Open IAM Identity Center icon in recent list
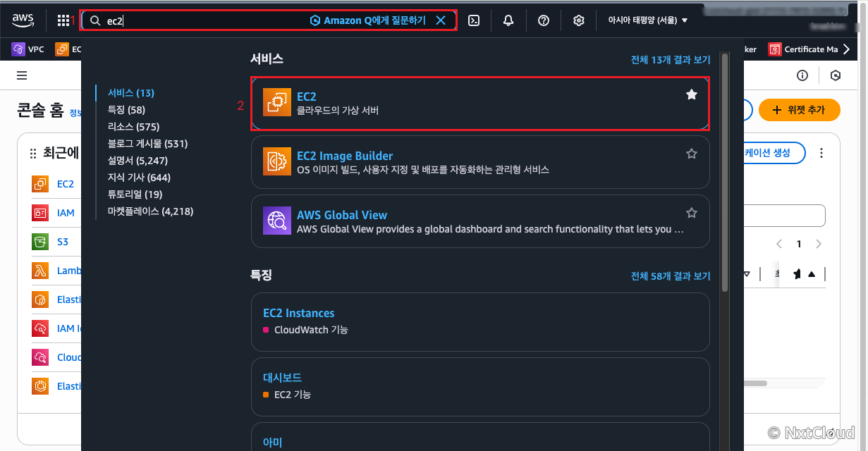 (40, 328)
